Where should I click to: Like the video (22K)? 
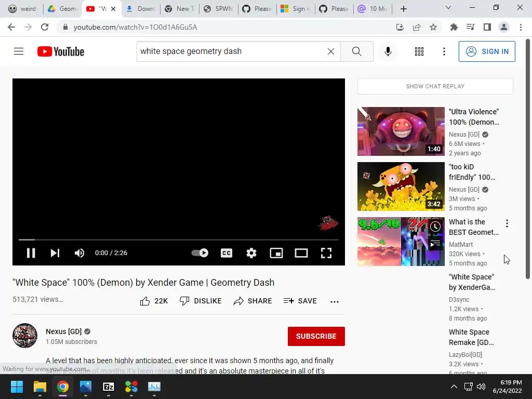[154, 301]
